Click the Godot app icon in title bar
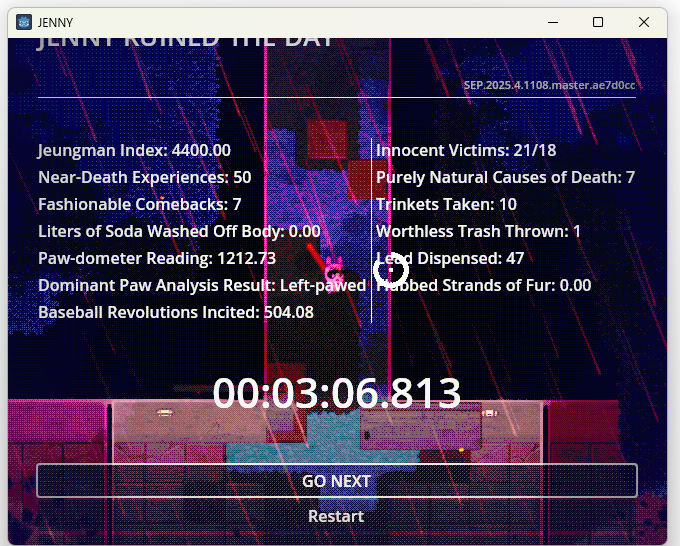This screenshot has width=680, height=546. 24,22
